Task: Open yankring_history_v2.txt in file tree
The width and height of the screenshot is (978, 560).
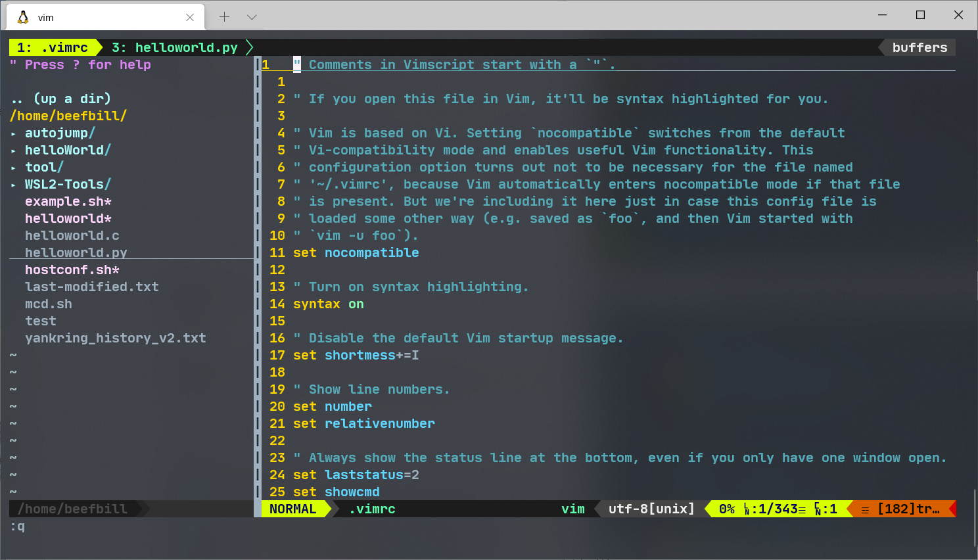Action: click(x=115, y=338)
